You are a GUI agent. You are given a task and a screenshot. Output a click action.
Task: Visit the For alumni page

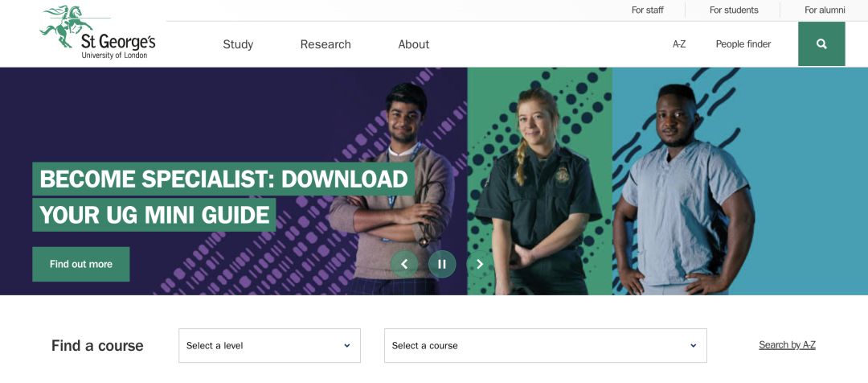[825, 10]
